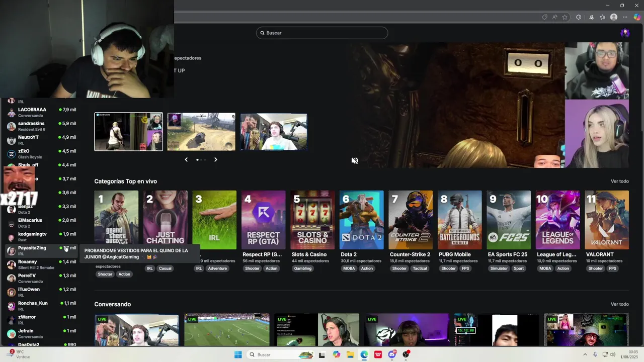Click the Buscar search field at page top
Viewport: 644px width, 362px height.
[322, 33]
